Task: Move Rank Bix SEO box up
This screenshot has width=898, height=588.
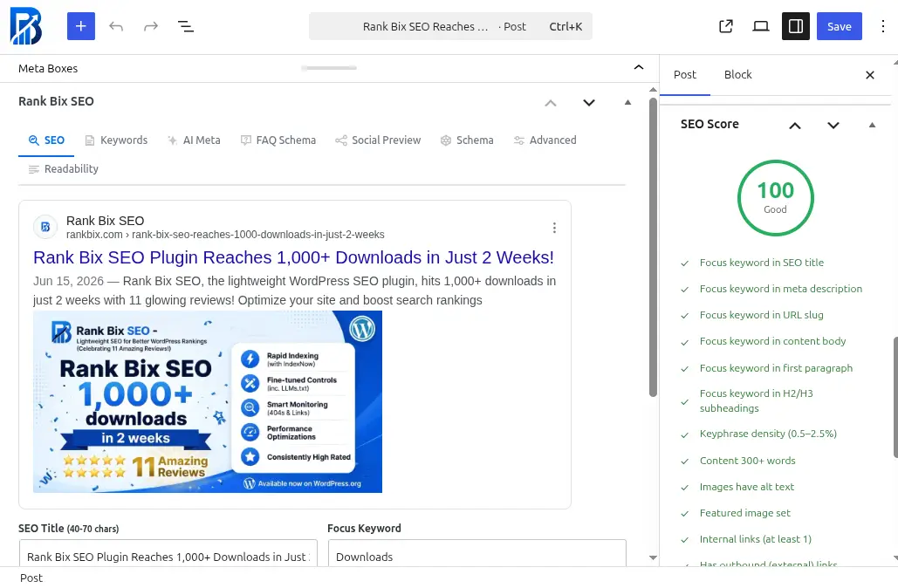Action: (551, 103)
